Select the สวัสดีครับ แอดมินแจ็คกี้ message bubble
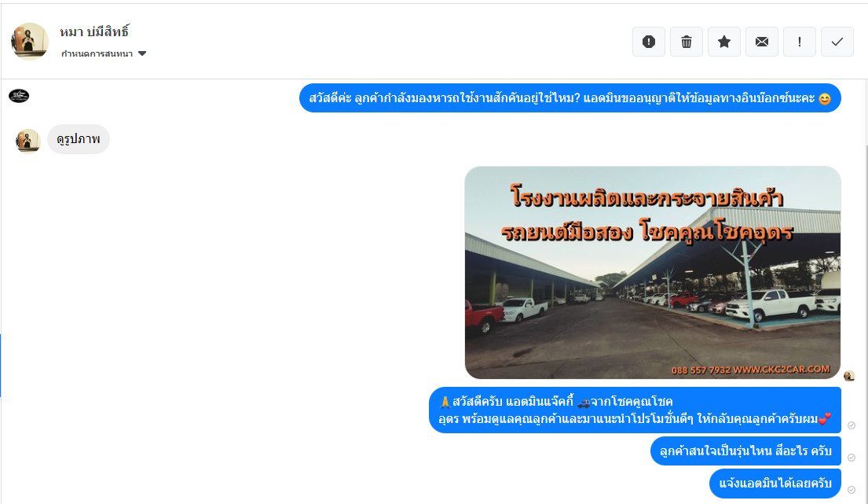 [635, 410]
